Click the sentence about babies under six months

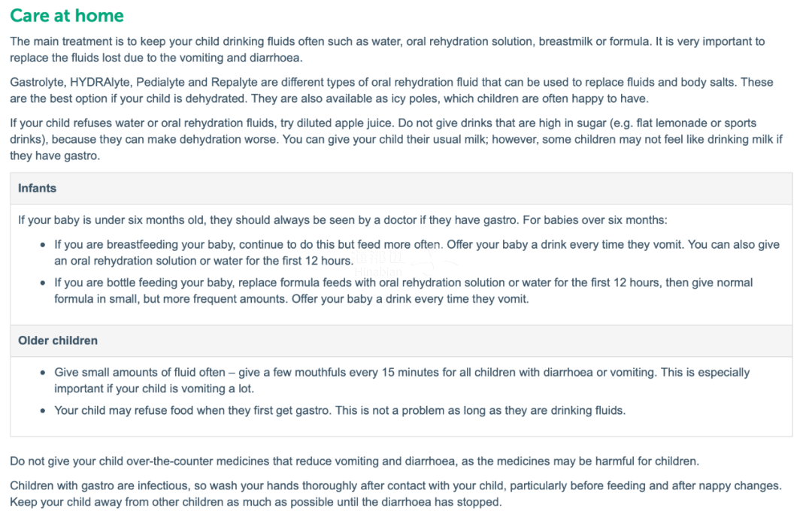[343, 220]
